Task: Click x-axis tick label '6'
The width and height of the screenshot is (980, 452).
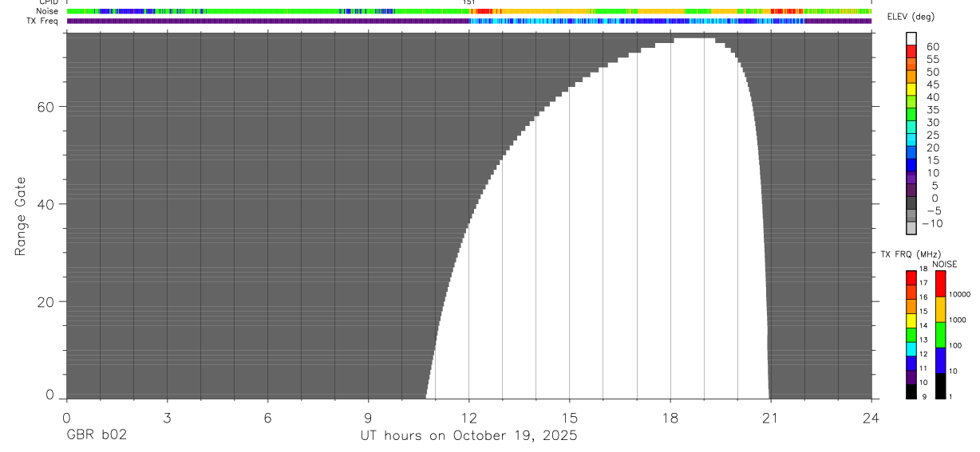Action: coord(267,418)
